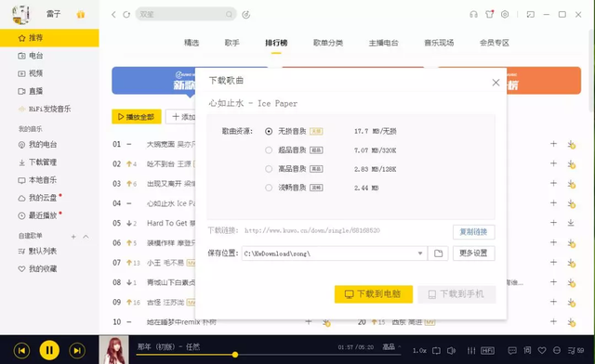Click the VIP gift icon beside 雷子
Screen dimensions: 595x364
click(x=81, y=15)
